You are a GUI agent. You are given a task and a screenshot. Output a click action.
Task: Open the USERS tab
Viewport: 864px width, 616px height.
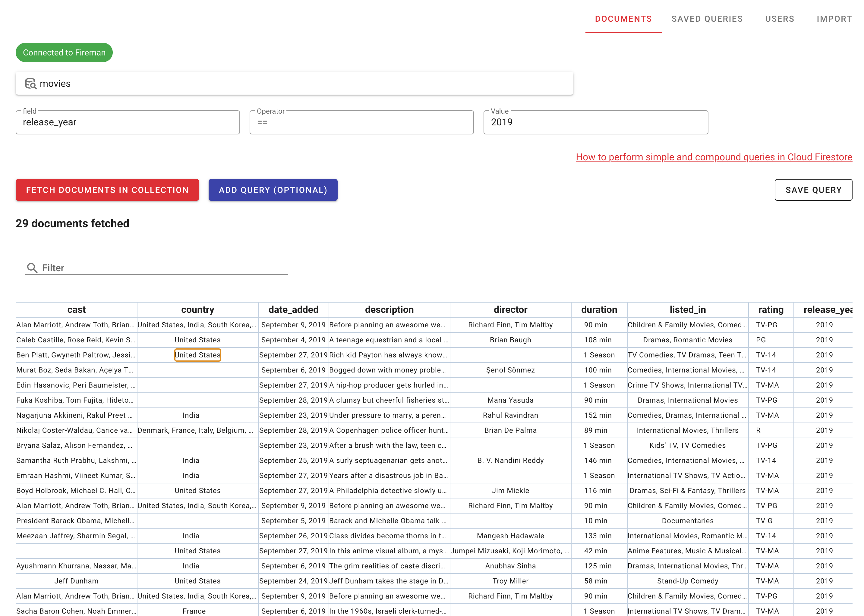tap(780, 19)
